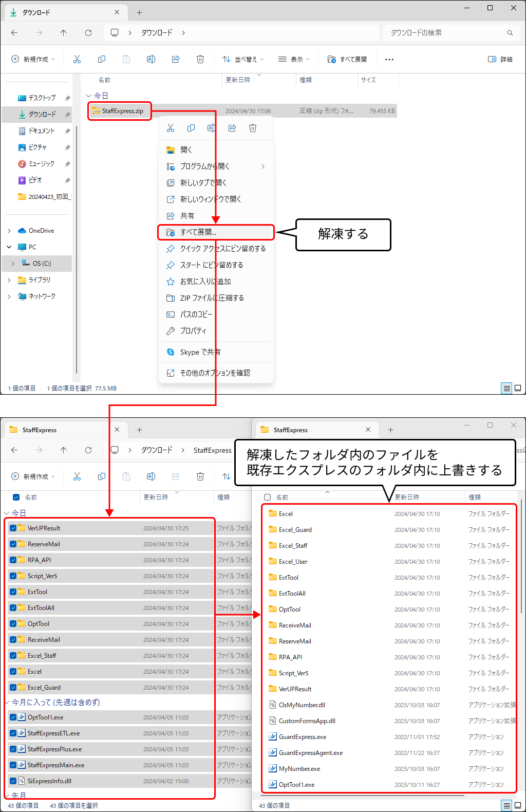Image resolution: width=526 pixels, height=812 pixels.
Task: Click ダウンロード breadcrumb in left StaffExpress window
Action: [157, 450]
